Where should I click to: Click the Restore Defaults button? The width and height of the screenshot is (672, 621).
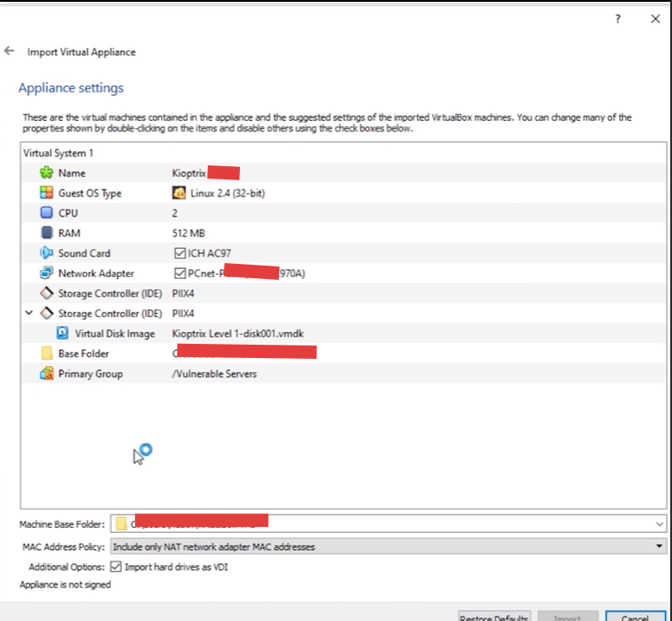coord(494,617)
